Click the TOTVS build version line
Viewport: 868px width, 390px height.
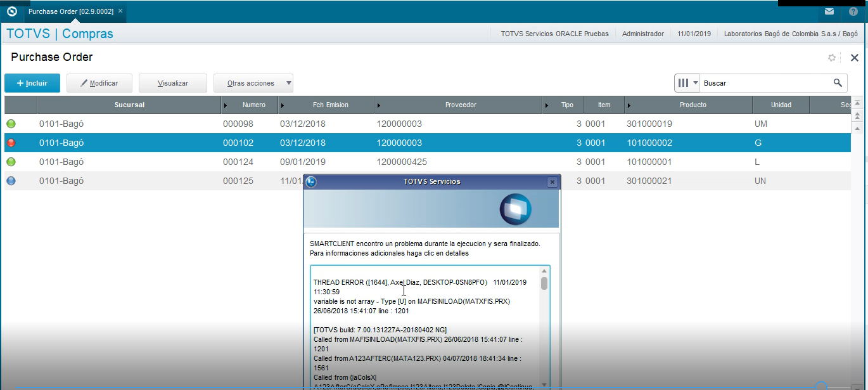point(380,330)
